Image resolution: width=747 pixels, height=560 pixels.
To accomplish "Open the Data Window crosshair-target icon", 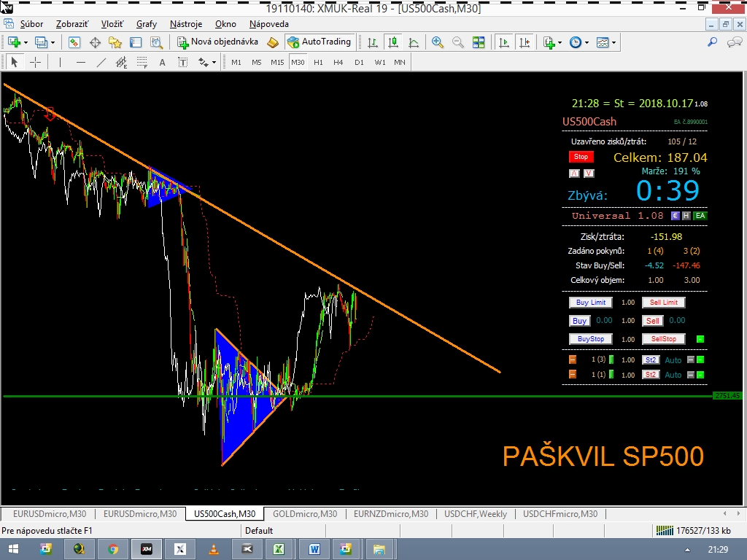I will pos(95,42).
